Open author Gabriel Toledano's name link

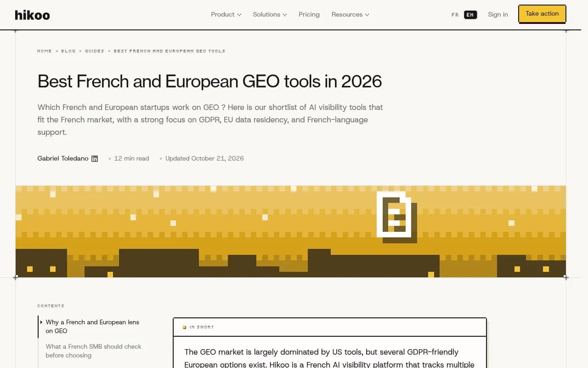point(63,158)
